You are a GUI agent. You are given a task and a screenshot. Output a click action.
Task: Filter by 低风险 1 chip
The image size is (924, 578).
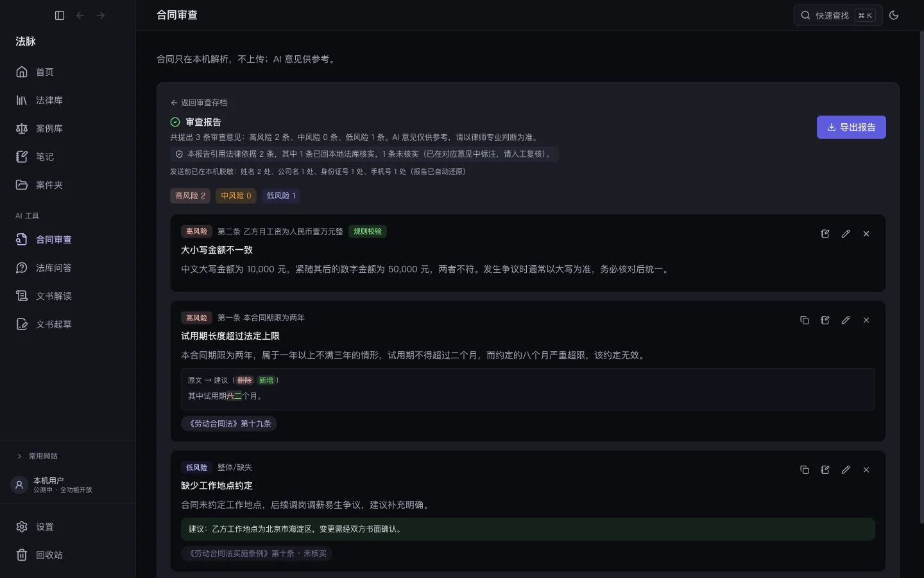(x=281, y=196)
